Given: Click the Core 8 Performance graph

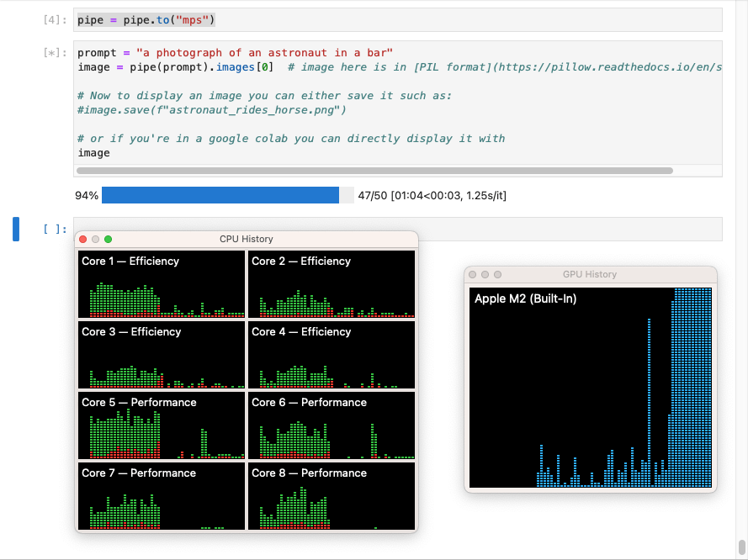Looking at the screenshot, I should tap(332, 496).
